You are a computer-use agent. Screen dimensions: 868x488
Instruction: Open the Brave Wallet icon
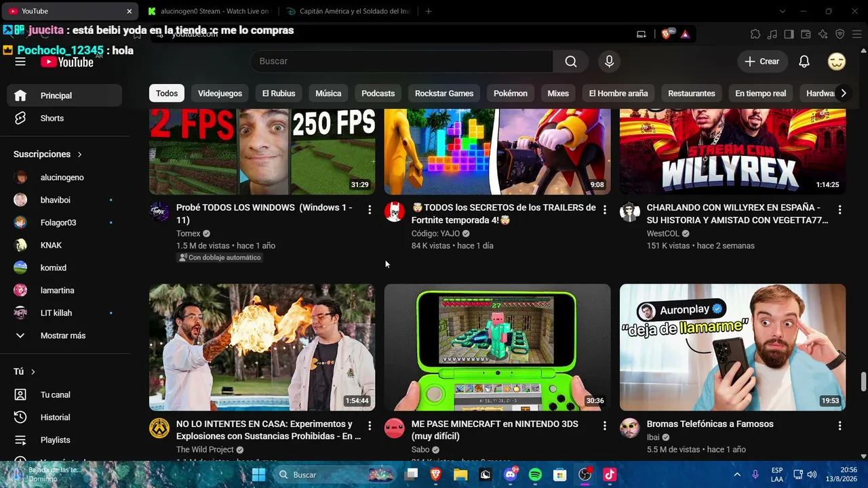pos(806,34)
